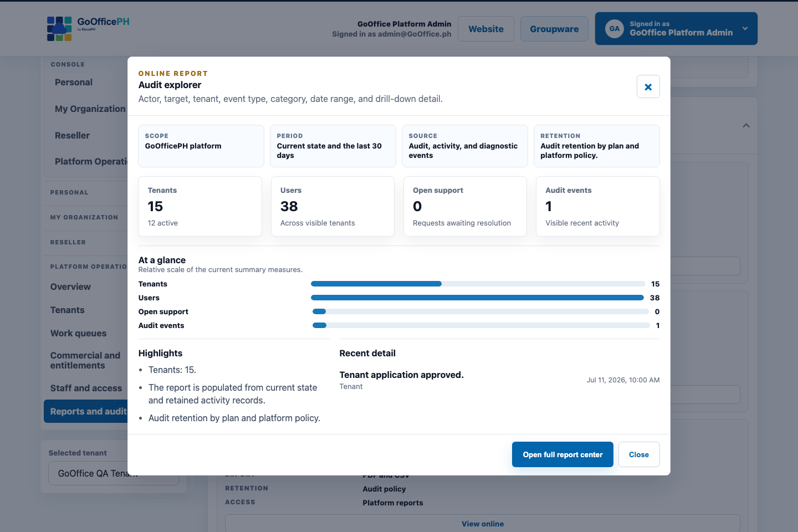
Task: Expand the PERSONAL sidebar section
Action: (x=69, y=192)
